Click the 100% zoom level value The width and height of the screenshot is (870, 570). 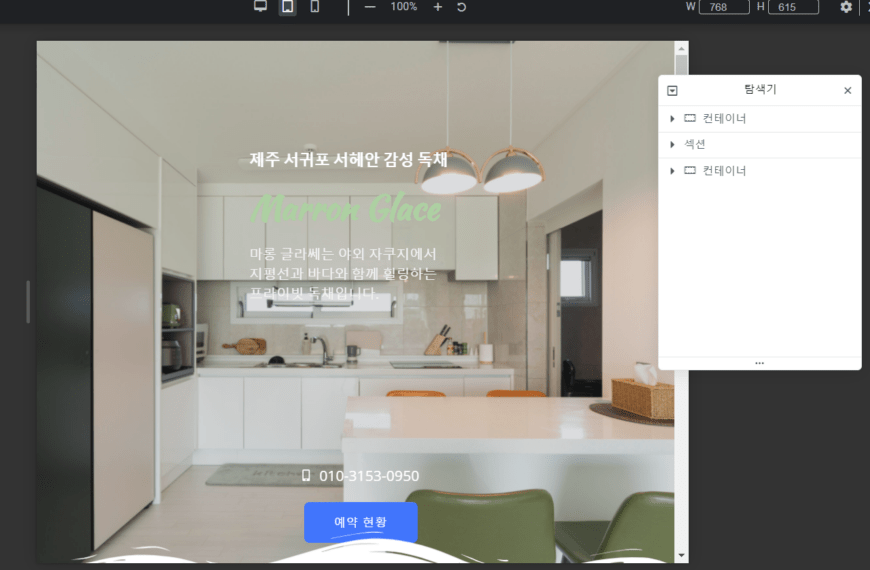coord(403,7)
